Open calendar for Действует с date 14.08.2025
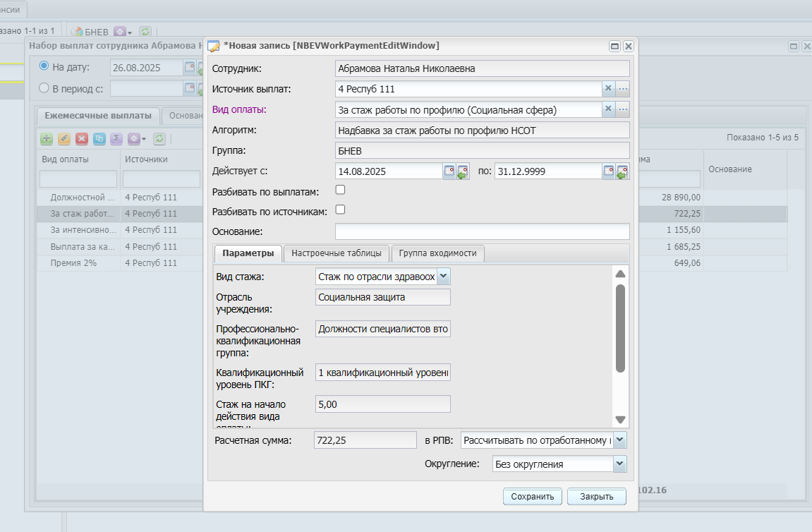The height and width of the screenshot is (532, 812). (449, 171)
